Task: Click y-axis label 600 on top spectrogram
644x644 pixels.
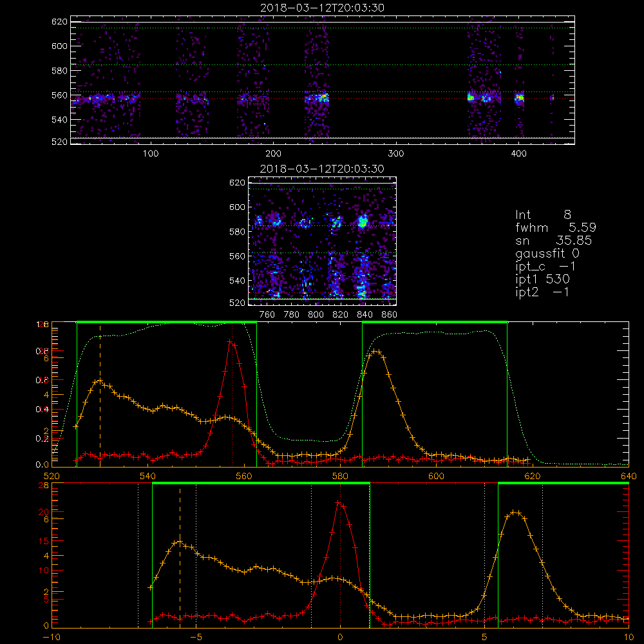Action: [59, 46]
